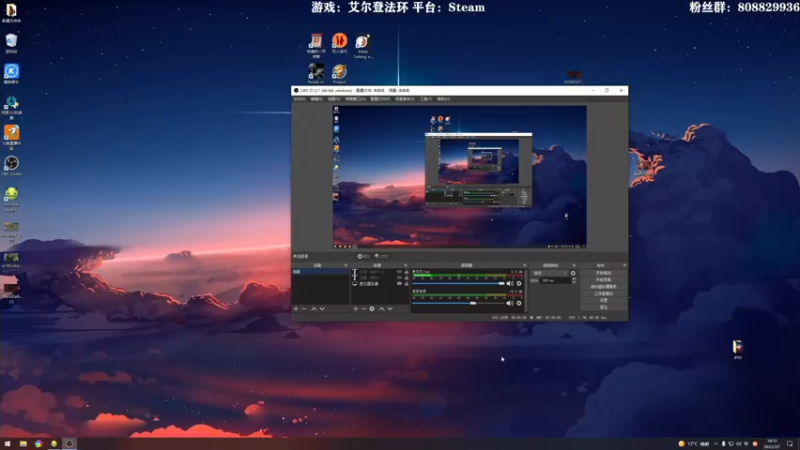The height and width of the screenshot is (450, 800).
Task: Pop out the Sources dock panel
Action: click(x=406, y=265)
